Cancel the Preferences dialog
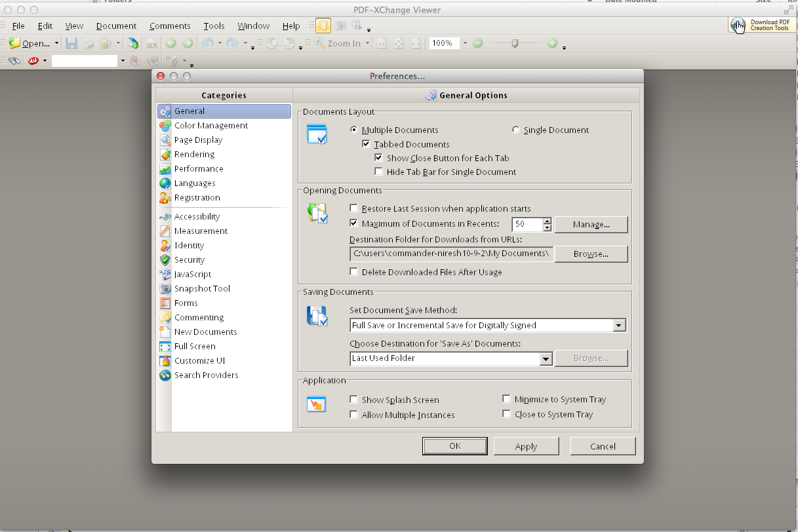The height and width of the screenshot is (532, 798). pos(603,446)
